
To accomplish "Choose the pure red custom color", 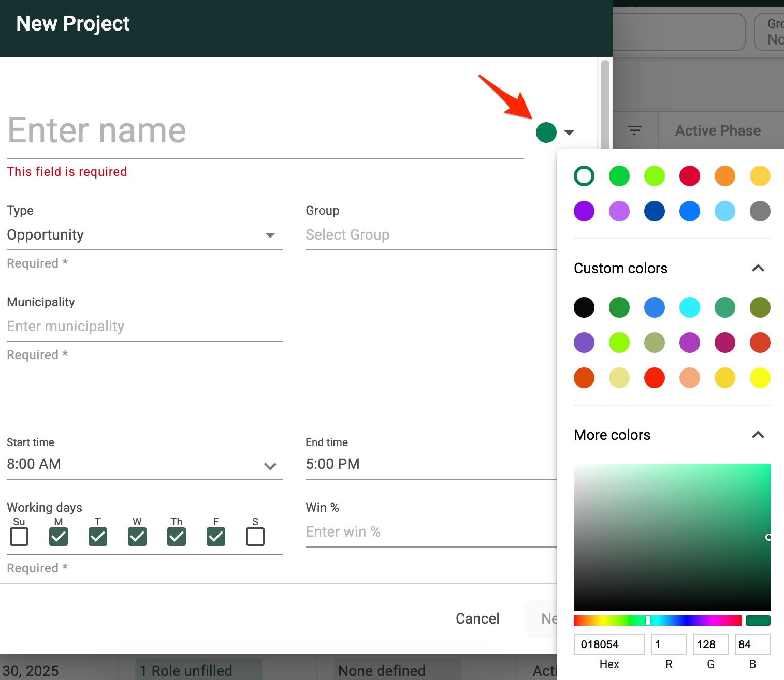I will tap(655, 378).
